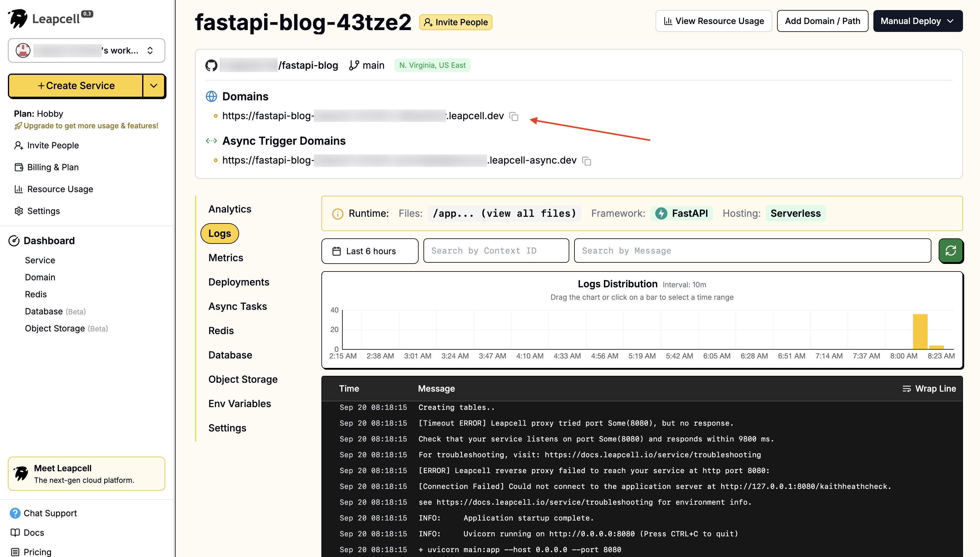Switch to the Deployments tab
The height and width of the screenshot is (557, 980).
pyautogui.click(x=238, y=282)
